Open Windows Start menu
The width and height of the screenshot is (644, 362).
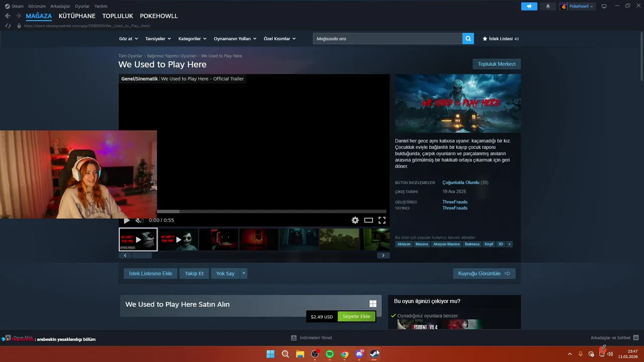[x=270, y=354]
